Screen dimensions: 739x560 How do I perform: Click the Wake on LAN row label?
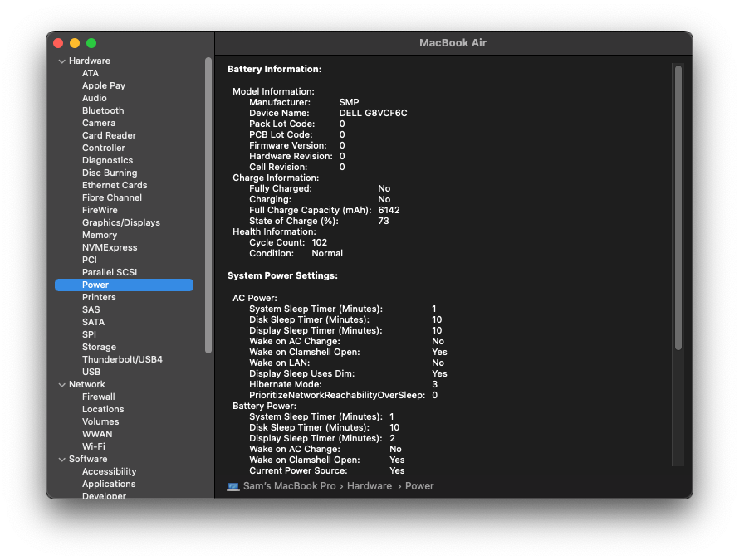pos(280,363)
